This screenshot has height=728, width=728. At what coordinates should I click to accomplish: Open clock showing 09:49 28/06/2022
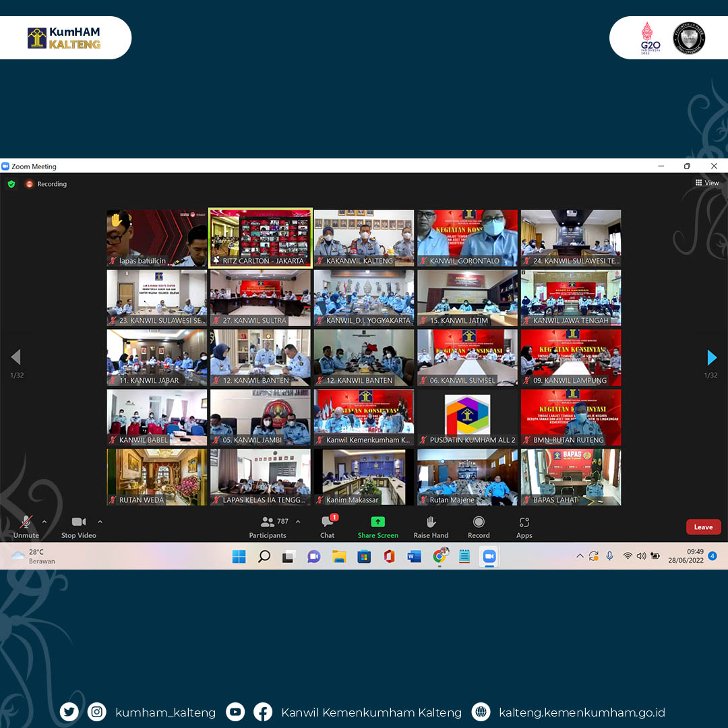coord(686,556)
